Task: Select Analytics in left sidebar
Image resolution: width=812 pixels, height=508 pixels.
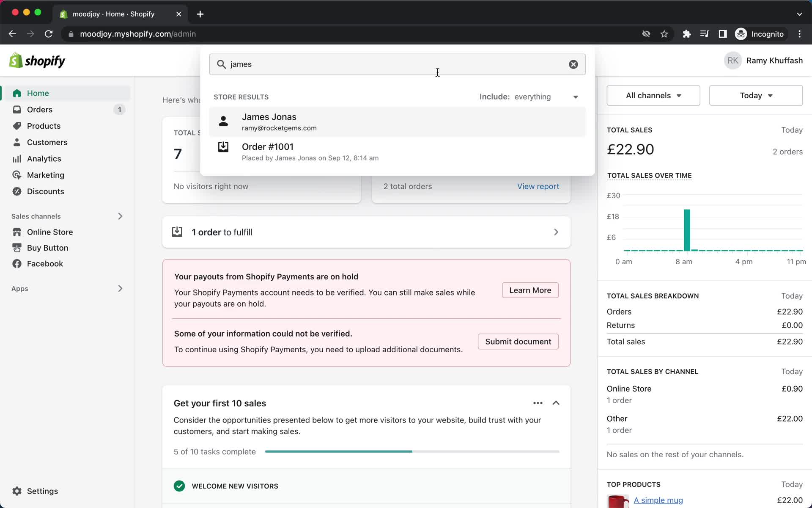Action: point(44,158)
